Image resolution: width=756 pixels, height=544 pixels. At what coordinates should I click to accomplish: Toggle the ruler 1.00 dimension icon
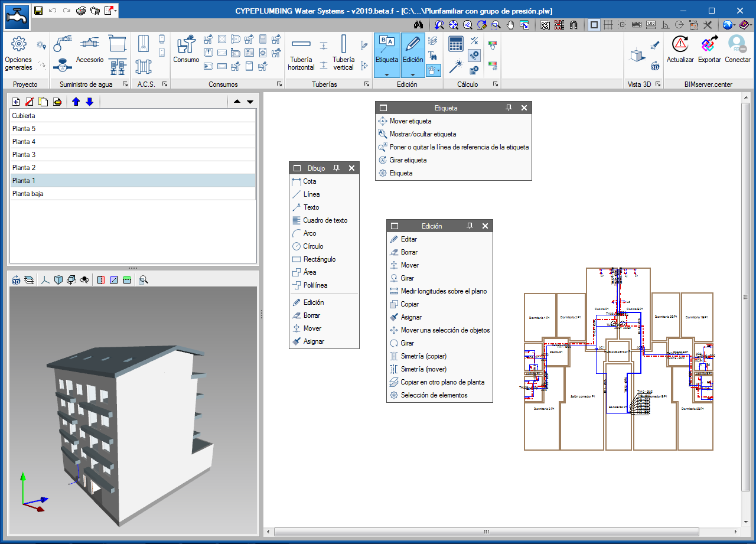tap(651, 25)
